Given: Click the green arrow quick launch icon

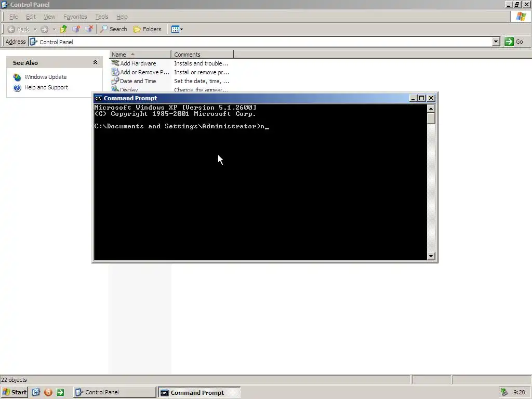Looking at the screenshot, I should tap(60, 392).
